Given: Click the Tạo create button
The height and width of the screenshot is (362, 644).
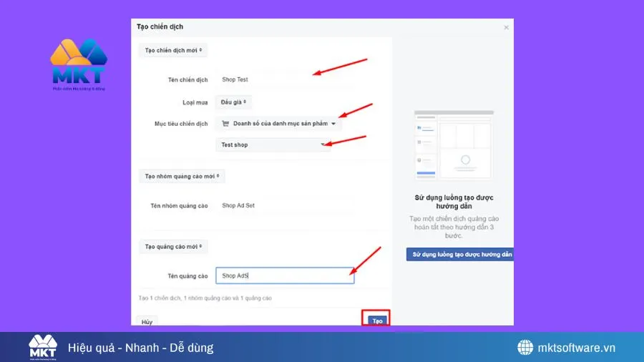Looking at the screenshot, I should [377, 321].
